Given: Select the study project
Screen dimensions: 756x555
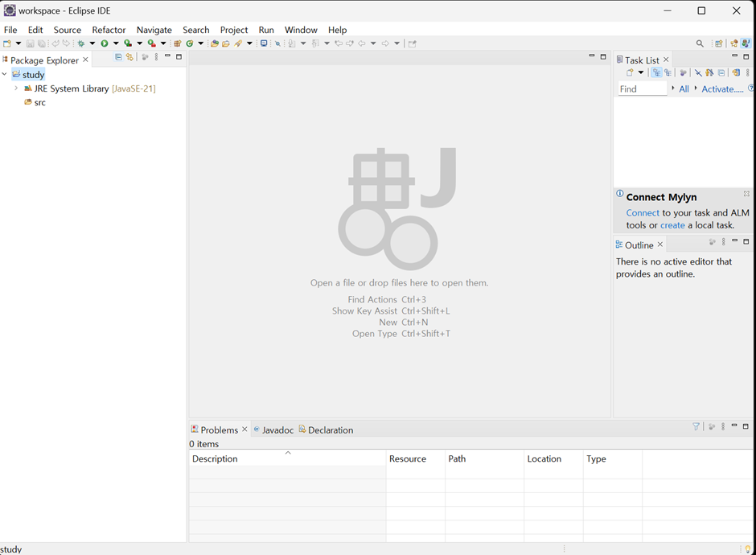Looking at the screenshot, I should point(28,74).
